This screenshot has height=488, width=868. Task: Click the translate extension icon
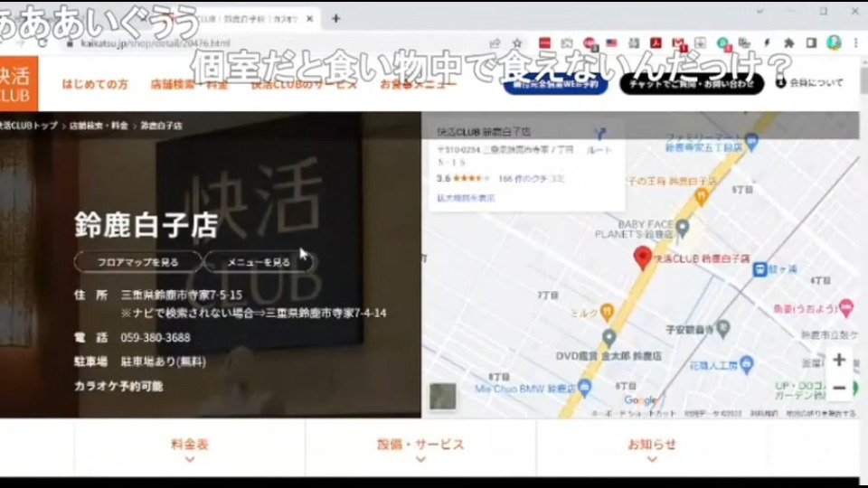(x=744, y=42)
